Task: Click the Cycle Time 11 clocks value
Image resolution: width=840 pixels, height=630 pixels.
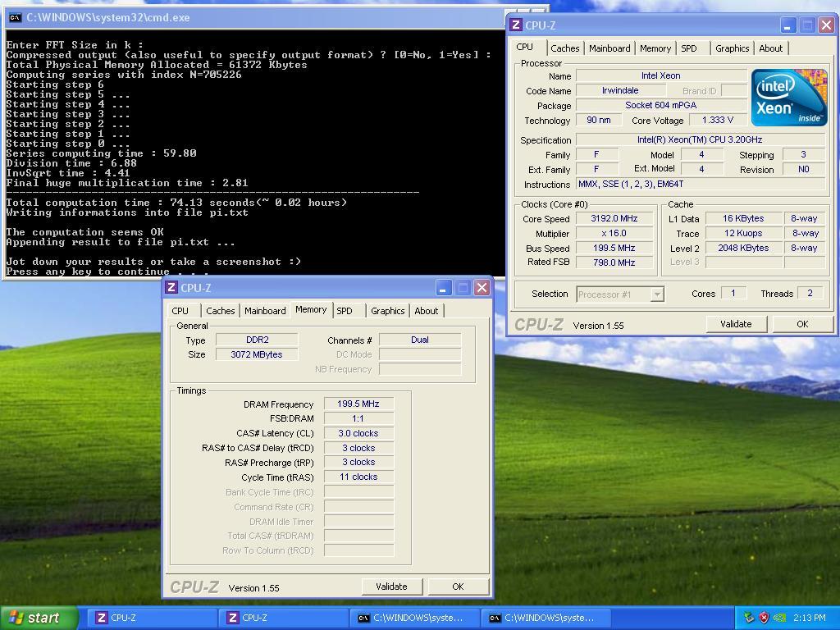Action: (x=358, y=477)
